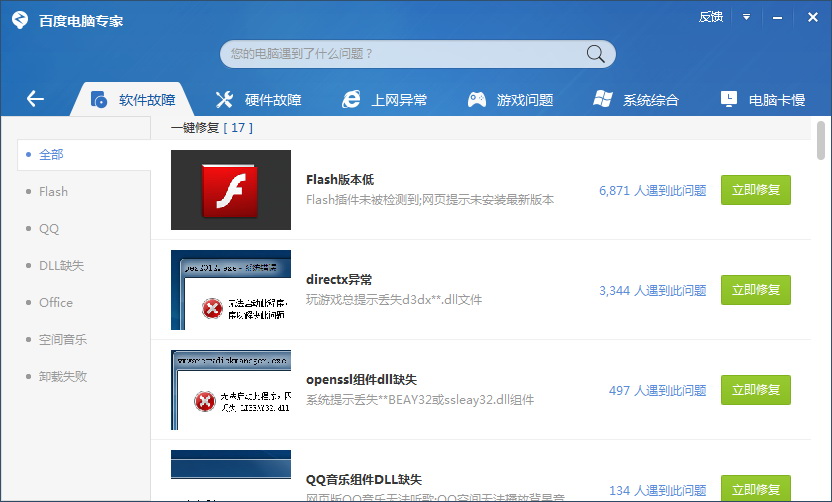This screenshot has width=832, height=502.
Task: Click the 一键修复 [17] heading
Action: [212, 128]
